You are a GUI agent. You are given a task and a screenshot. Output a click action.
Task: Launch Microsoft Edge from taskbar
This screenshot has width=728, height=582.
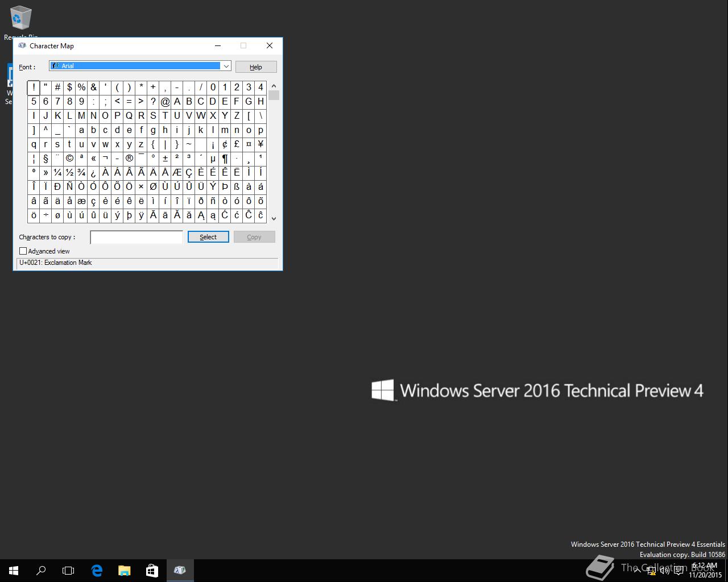(x=96, y=571)
